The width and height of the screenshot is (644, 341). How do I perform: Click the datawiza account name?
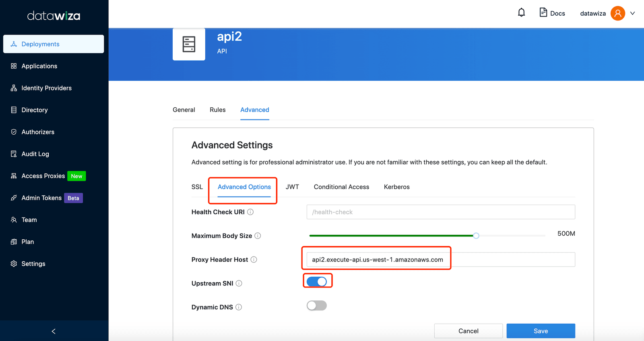tap(593, 13)
